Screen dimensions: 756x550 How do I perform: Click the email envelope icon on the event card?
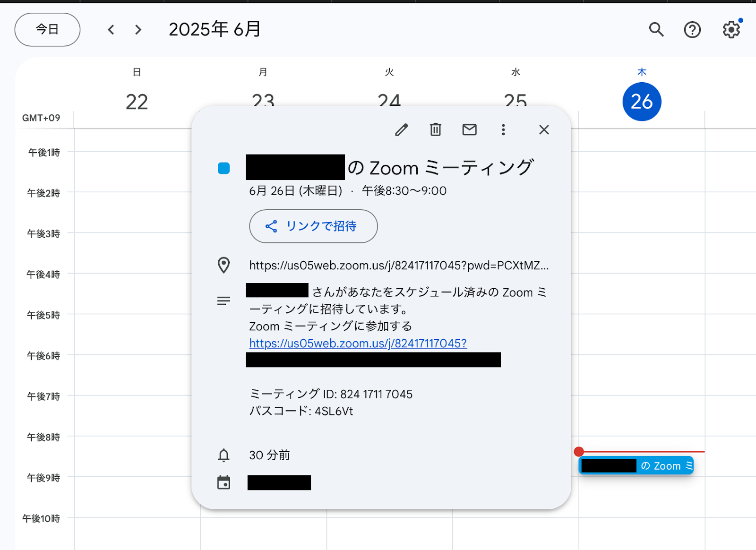coord(469,129)
